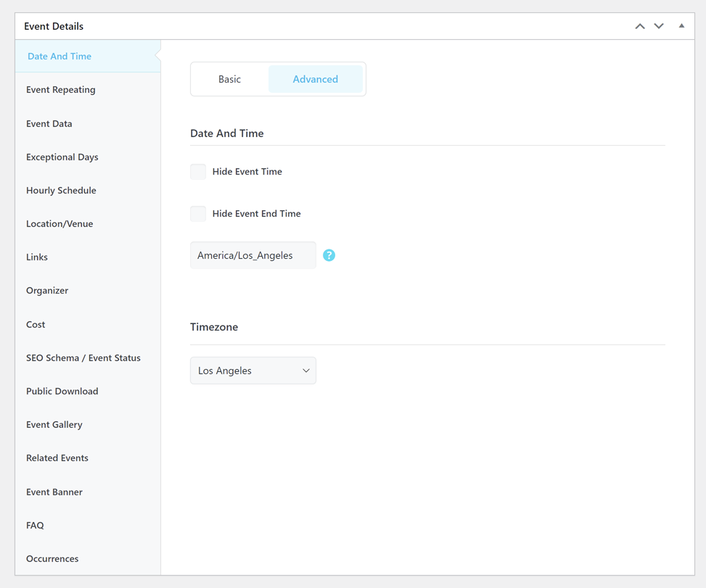Open Exceptional Days section
Viewport: 706px width, 588px height.
point(62,157)
